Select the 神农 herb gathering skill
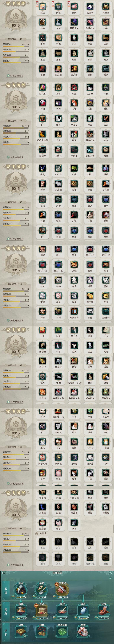The width and height of the screenshot is (114, 644). 42,590
